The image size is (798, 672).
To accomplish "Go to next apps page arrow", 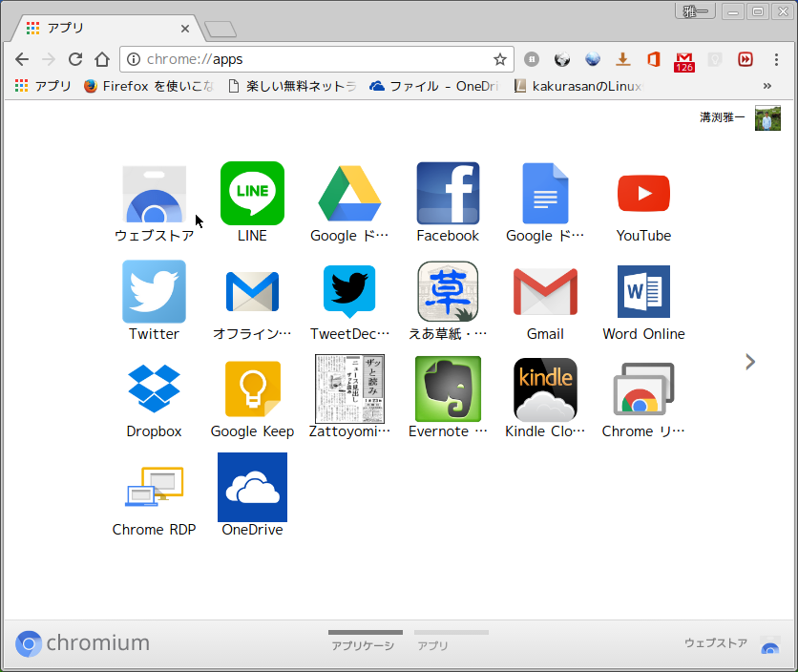I will [x=750, y=362].
